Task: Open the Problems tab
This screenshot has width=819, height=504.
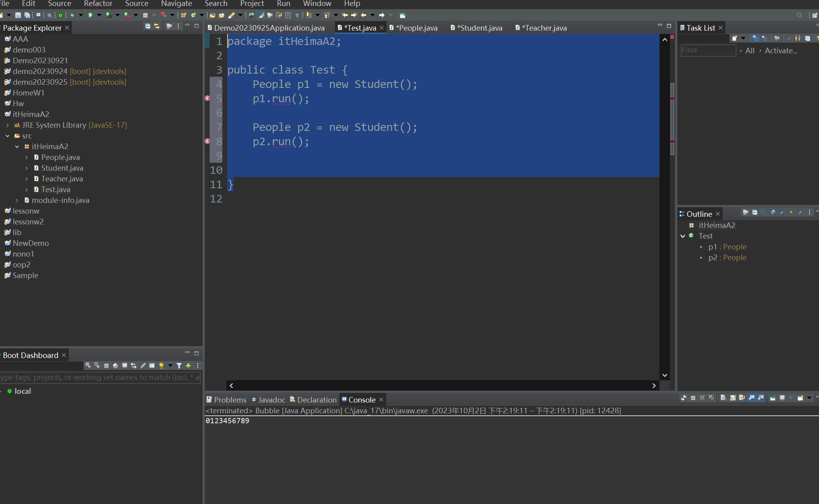Action: (226, 400)
